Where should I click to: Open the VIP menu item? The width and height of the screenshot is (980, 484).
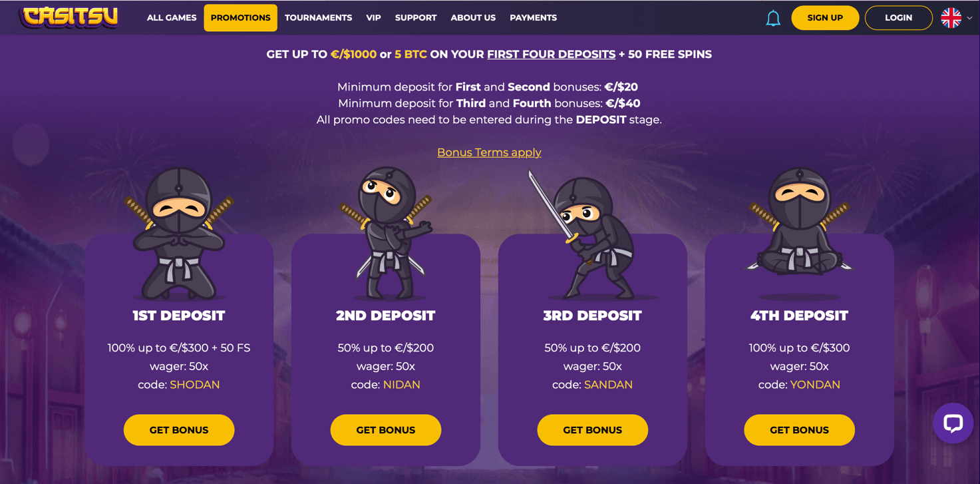[373, 18]
